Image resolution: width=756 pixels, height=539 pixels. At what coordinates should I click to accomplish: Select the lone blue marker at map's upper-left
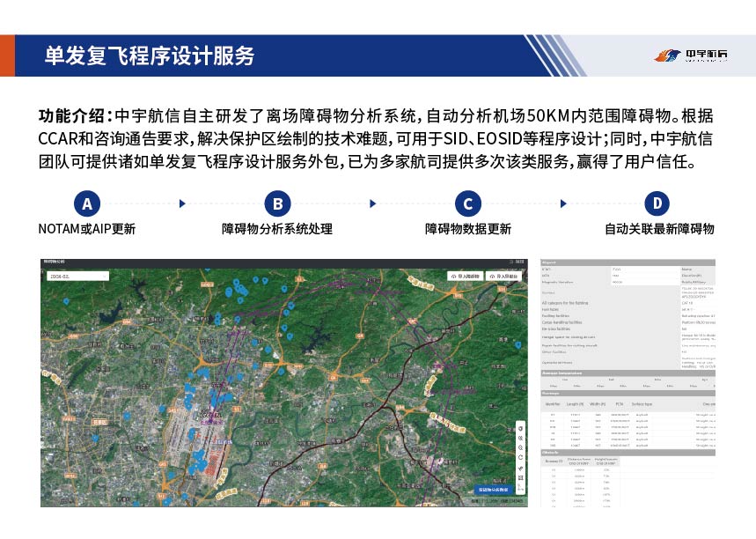point(66,301)
